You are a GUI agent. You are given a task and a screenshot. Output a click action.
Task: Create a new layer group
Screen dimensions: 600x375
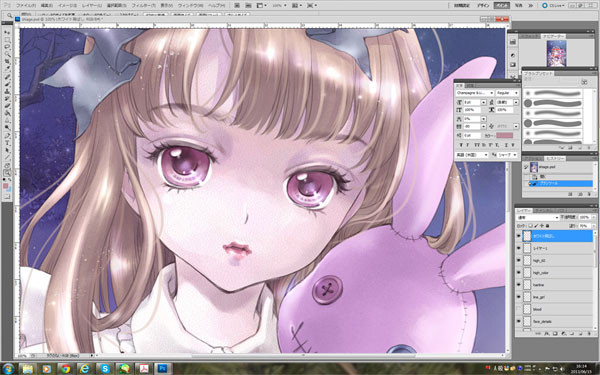tap(572, 334)
